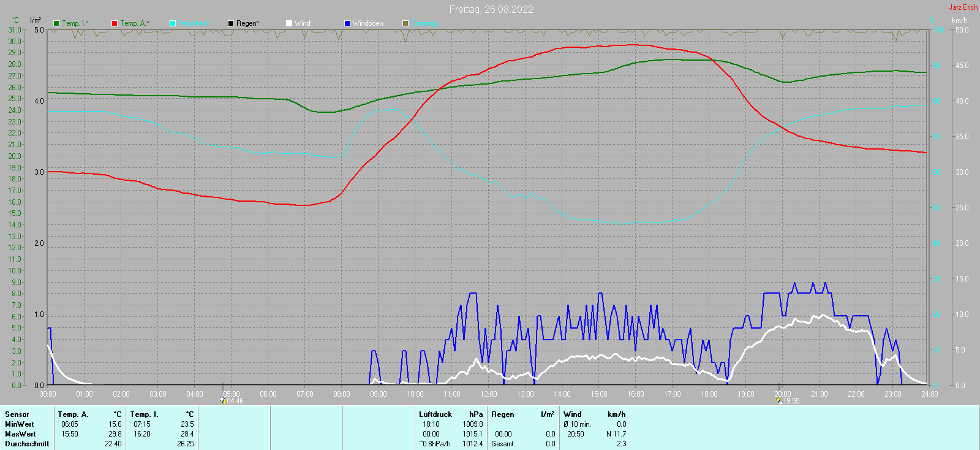Click the Freitag, 26.08.2022 date title
Viewport: 980px width, 450px height.
point(491,9)
